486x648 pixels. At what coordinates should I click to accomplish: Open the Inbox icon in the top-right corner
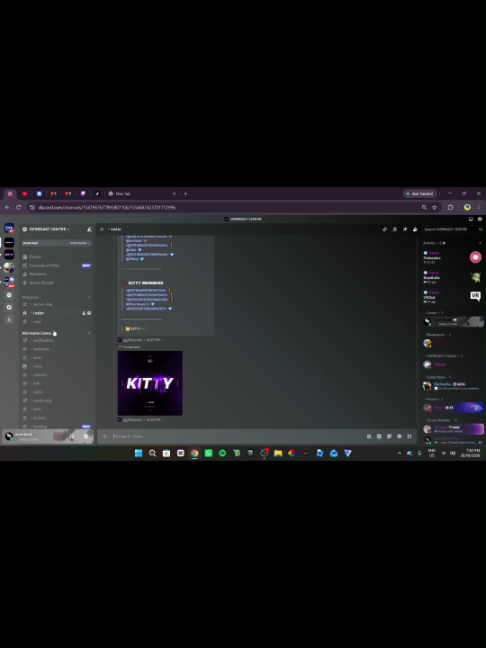(471, 219)
